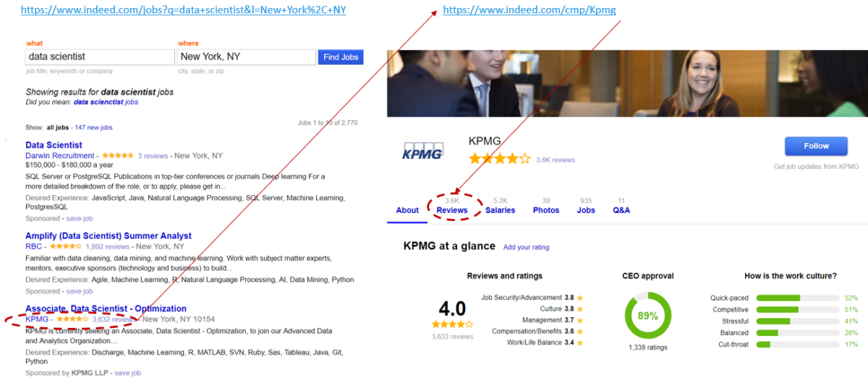Screen dimensions: 868x380
Task: Click the RBC star rating icons
Action: (x=67, y=246)
